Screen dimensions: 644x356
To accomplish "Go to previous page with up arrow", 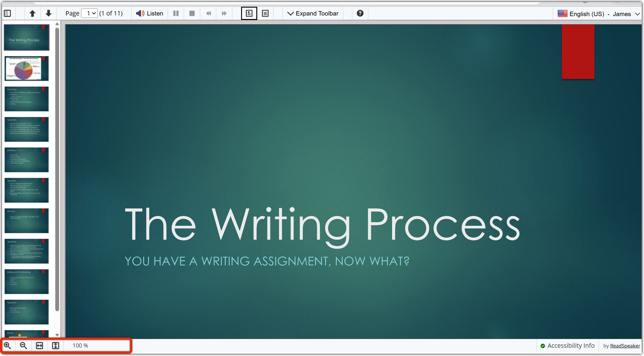I will (32, 13).
